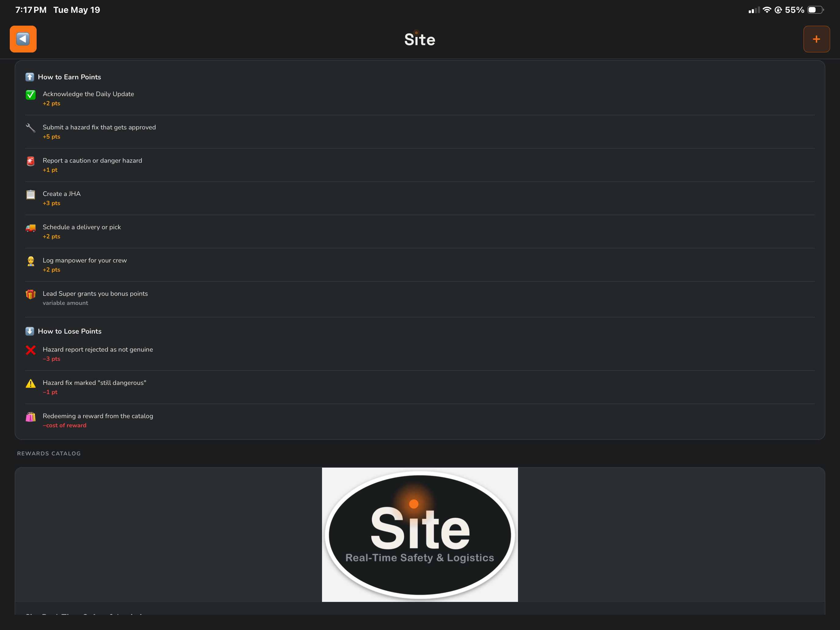
Task: Click the '7:17 PM' clock
Action: 31,10
